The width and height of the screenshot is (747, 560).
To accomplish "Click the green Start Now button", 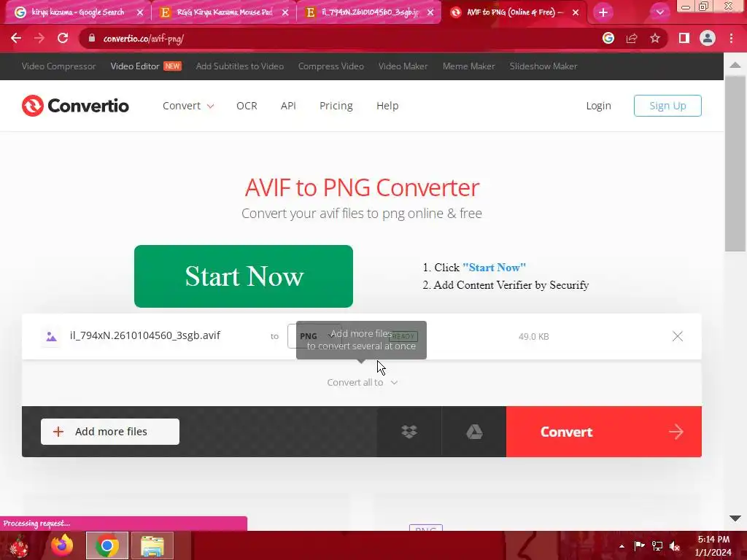I will pyautogui.click(x=244, y=276).
